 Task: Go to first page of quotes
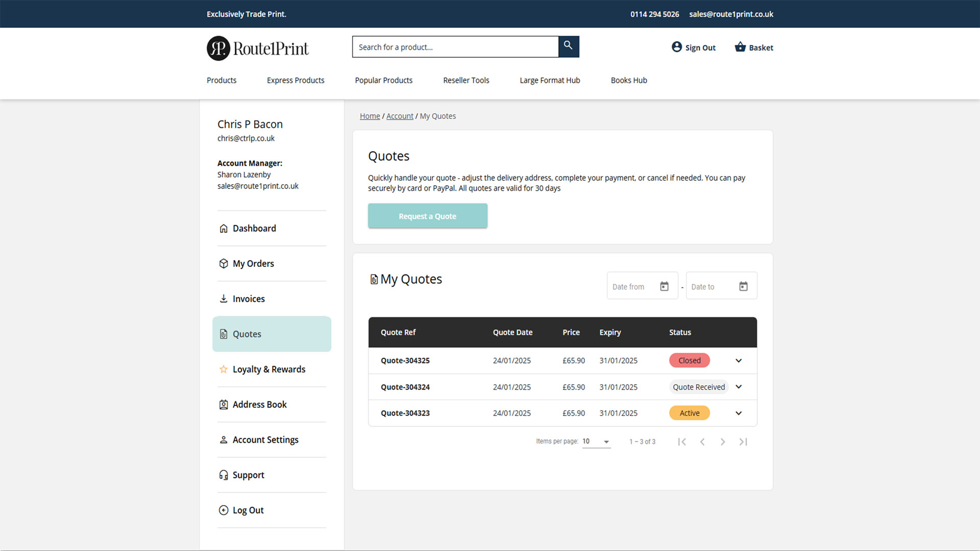click(x=682, y=442)
